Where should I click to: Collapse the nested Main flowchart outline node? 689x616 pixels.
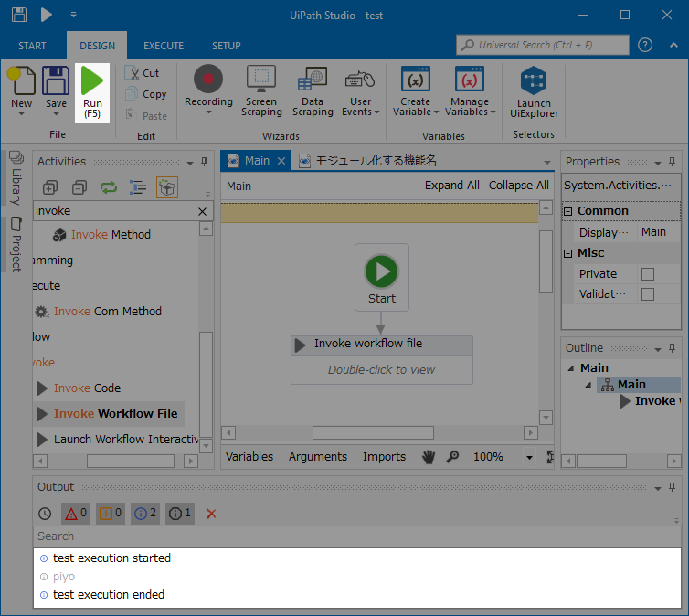588,385
